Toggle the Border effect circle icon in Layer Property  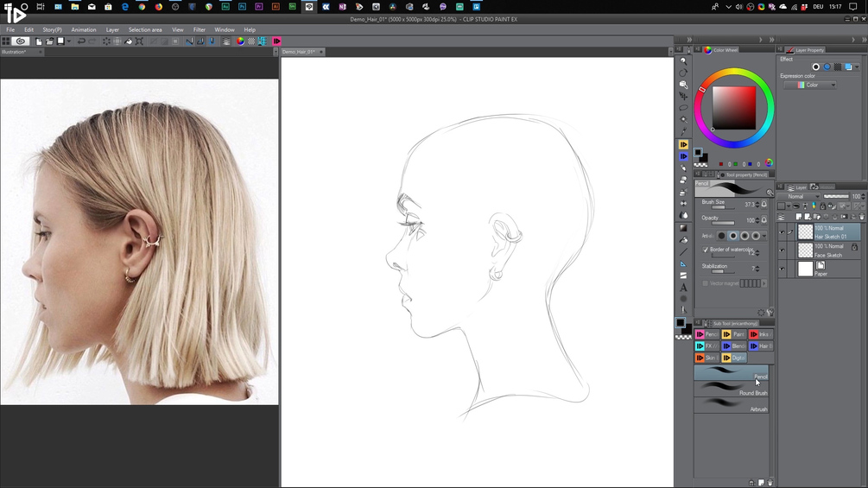click(x=815, y=67)
